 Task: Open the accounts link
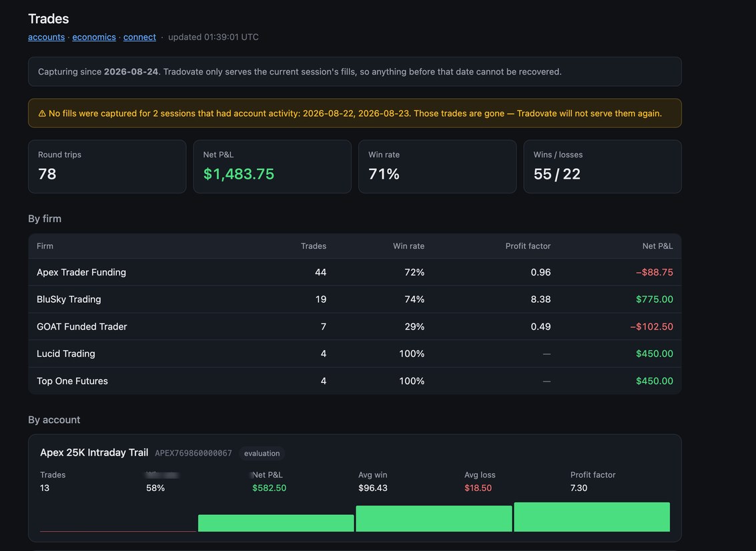pyautogui.click(x=46, y=37)
